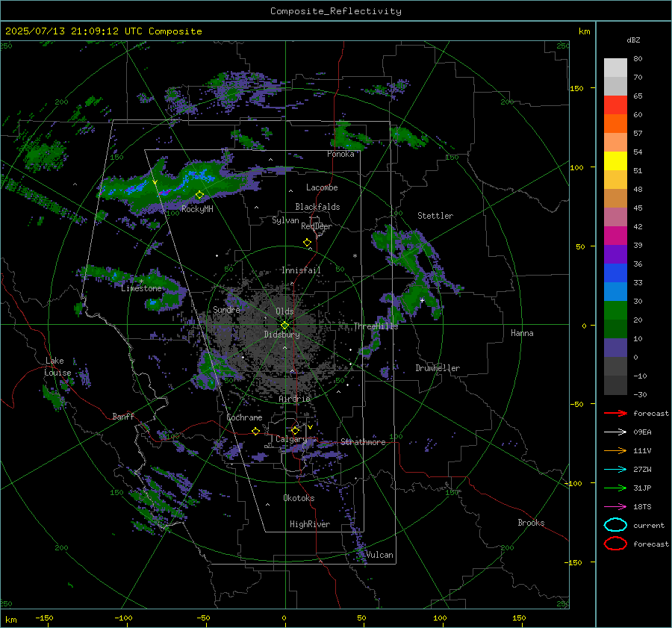Click the Calgary city label
The width and height of the screenshot is (672, 628).
[x=291, y=439]
